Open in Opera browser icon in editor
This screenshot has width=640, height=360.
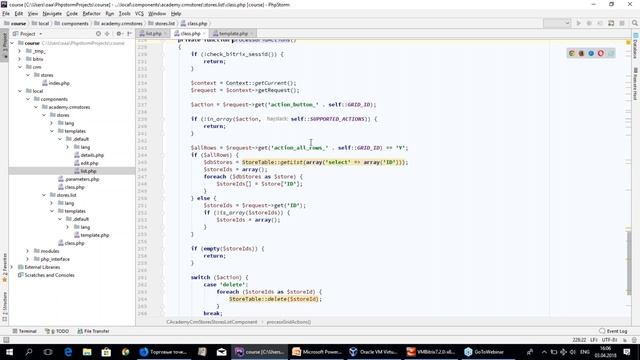pyautogui.click(x=601, y=53)
